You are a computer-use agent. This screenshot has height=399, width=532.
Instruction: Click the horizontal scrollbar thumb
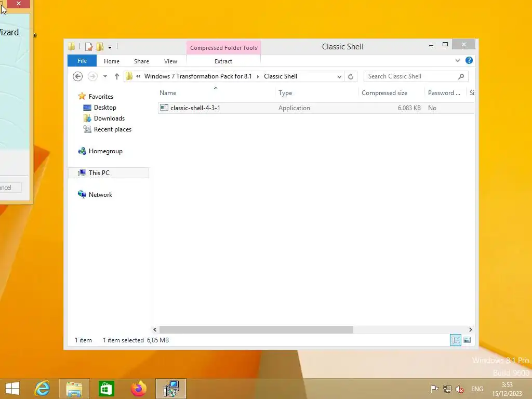coord(256,329)
